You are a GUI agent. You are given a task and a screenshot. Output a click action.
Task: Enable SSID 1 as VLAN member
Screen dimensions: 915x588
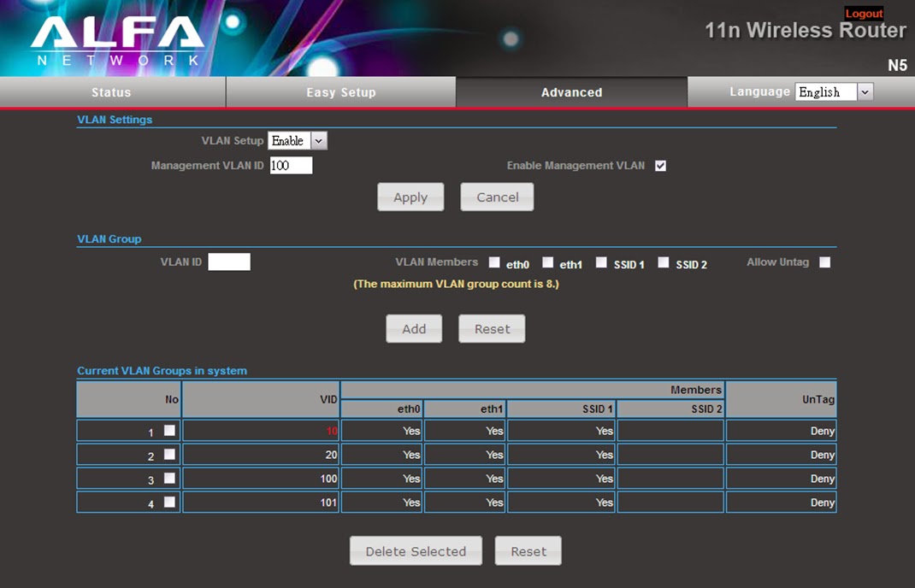(x=602, y=262)
